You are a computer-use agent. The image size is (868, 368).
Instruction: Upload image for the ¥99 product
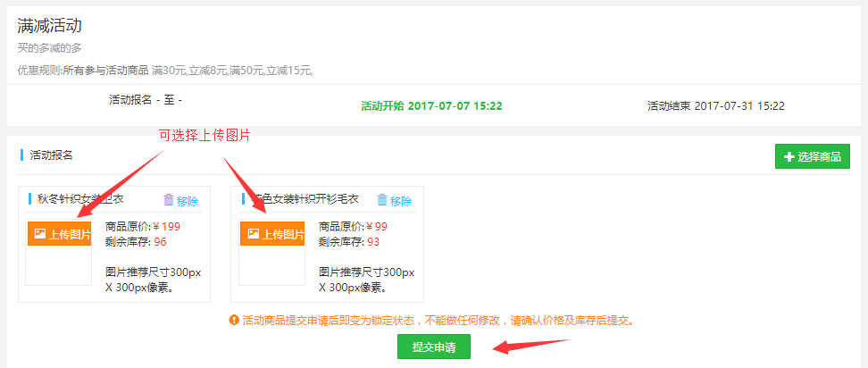click(x=273, y=234)
